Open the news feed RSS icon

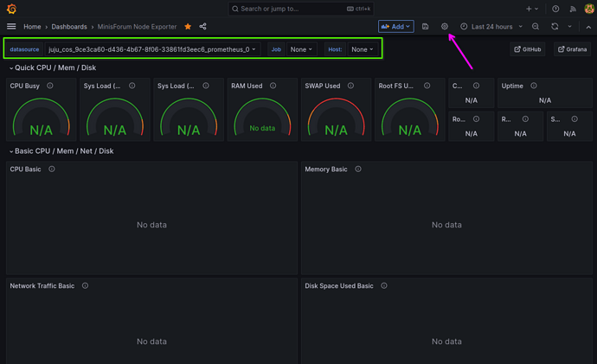573,9
